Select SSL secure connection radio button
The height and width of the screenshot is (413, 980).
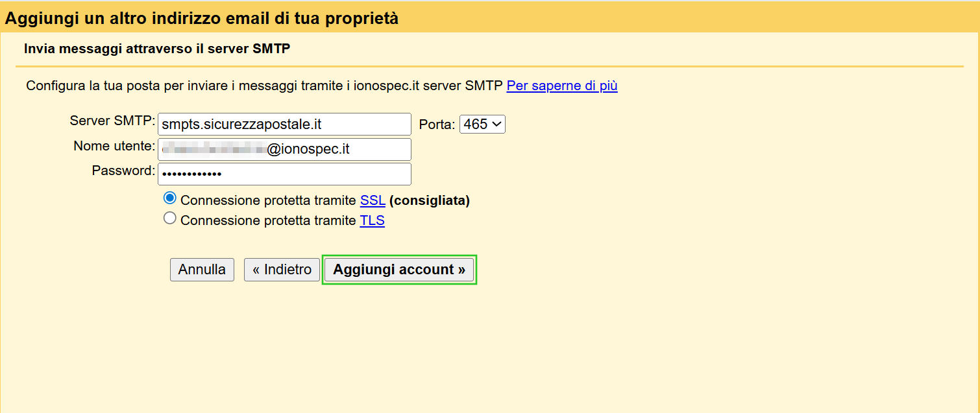coord(170,198)
